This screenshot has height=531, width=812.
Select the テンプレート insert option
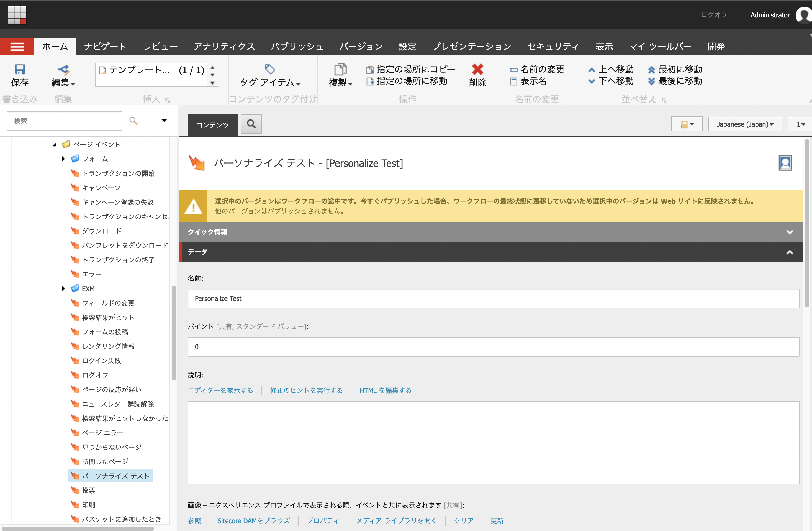[x=151, y=70]
